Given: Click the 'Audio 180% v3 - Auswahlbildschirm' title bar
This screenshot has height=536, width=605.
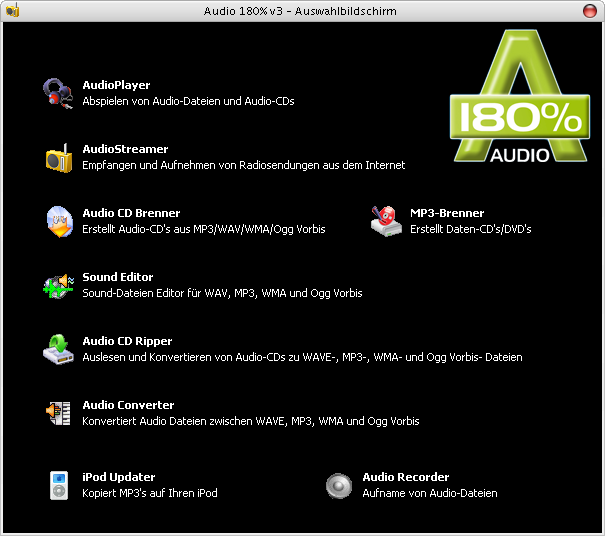Looking at the screenshot, I should point(300,11).
